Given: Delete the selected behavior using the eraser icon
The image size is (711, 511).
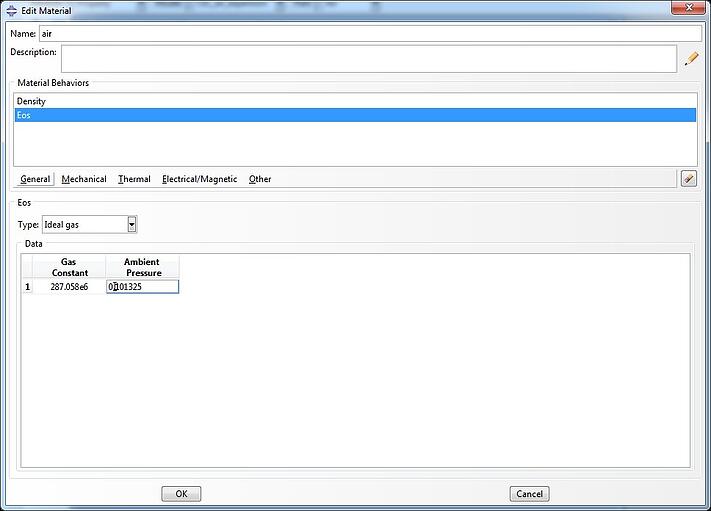Looking at the screenshot, I should coord(688,179).
